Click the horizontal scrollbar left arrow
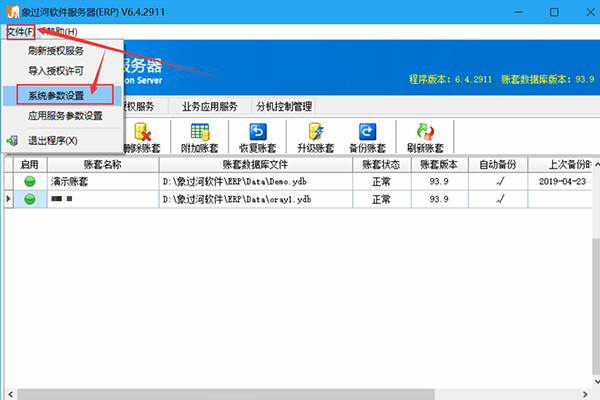The width and height of the screenshot is (600, 400). (x=11, y=395)
